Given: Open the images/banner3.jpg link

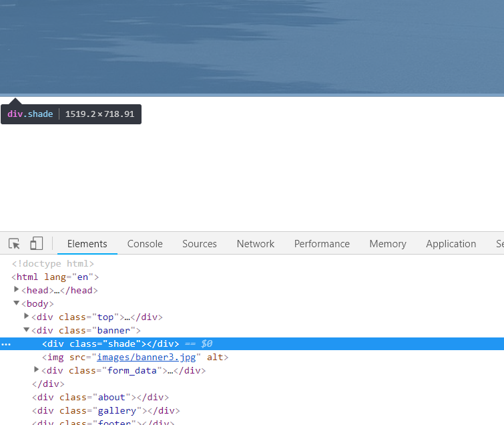Looking at the screenshot, I should 146,357.
